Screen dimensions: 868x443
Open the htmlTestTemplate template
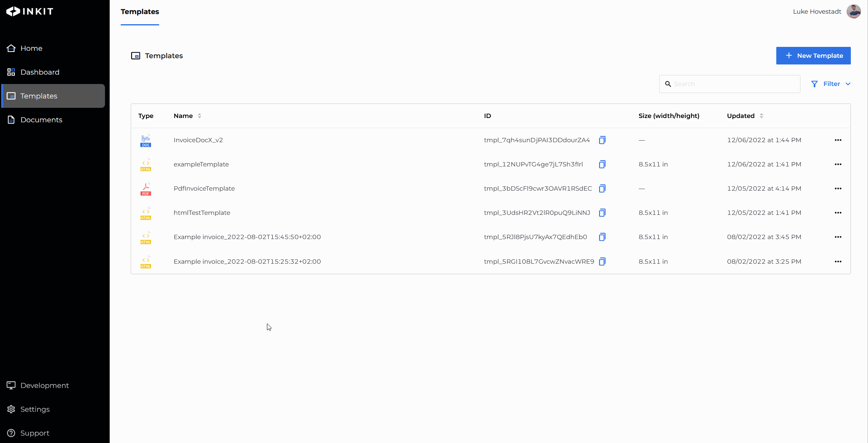[x=202, y=213]
